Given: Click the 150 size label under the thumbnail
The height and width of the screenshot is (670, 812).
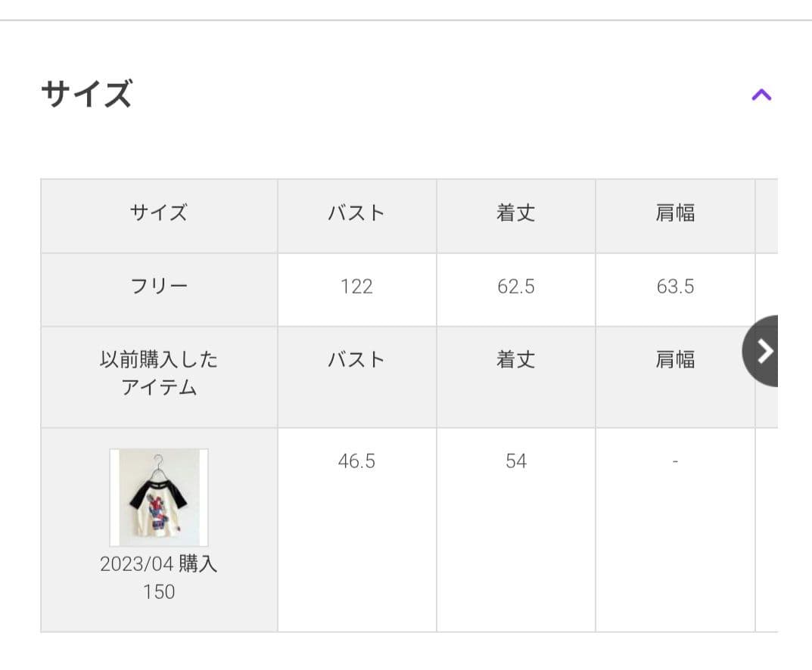Looking at the screenshot, I should [159, 591].
